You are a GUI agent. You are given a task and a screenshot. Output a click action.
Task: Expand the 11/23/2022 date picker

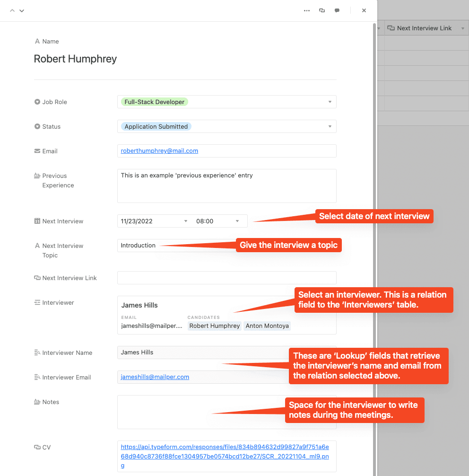(186, 221)
